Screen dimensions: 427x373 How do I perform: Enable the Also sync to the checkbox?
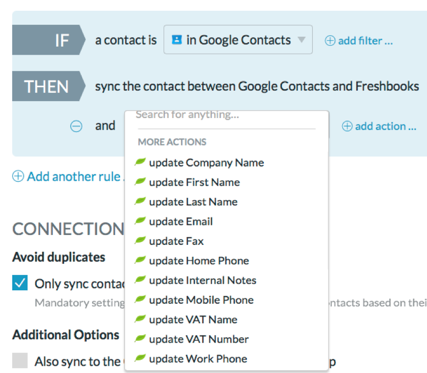pyautogui.click(x=20, y=361)
